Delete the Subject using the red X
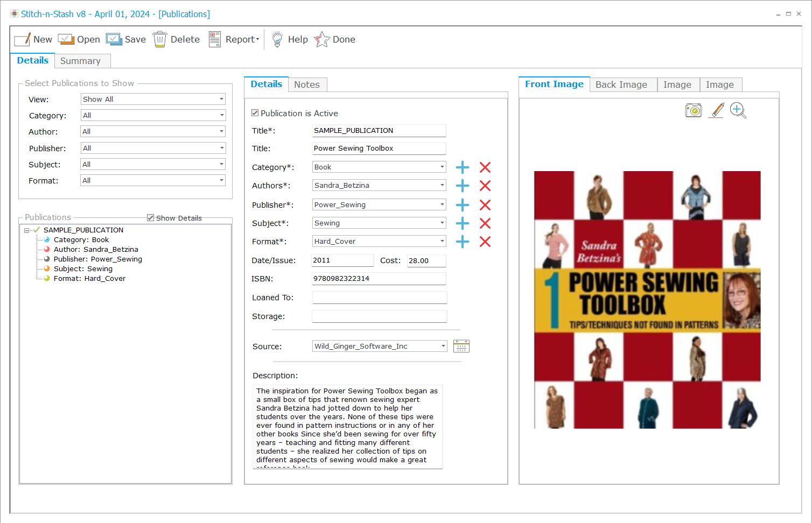Screen dimensions: 812x523 pyautogui.click(x=485, y=223)
